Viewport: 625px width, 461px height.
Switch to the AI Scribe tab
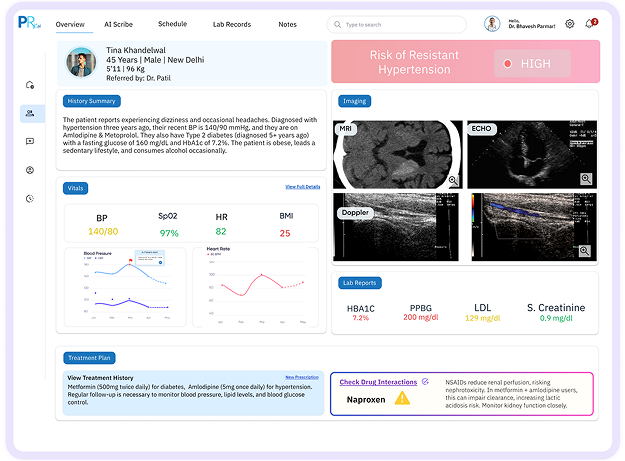(x=121, y=24)
